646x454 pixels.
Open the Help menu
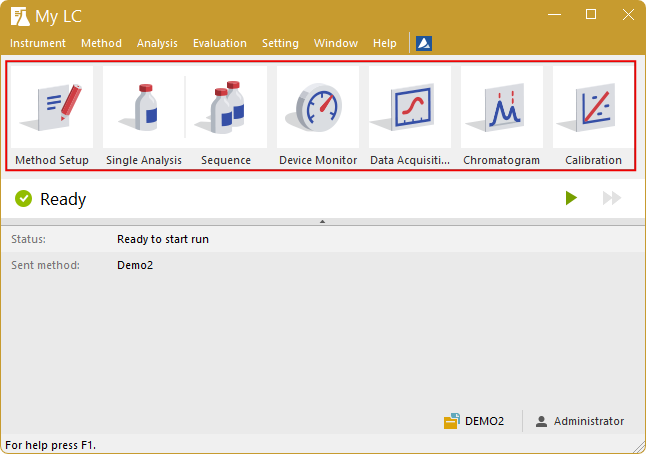385,43
